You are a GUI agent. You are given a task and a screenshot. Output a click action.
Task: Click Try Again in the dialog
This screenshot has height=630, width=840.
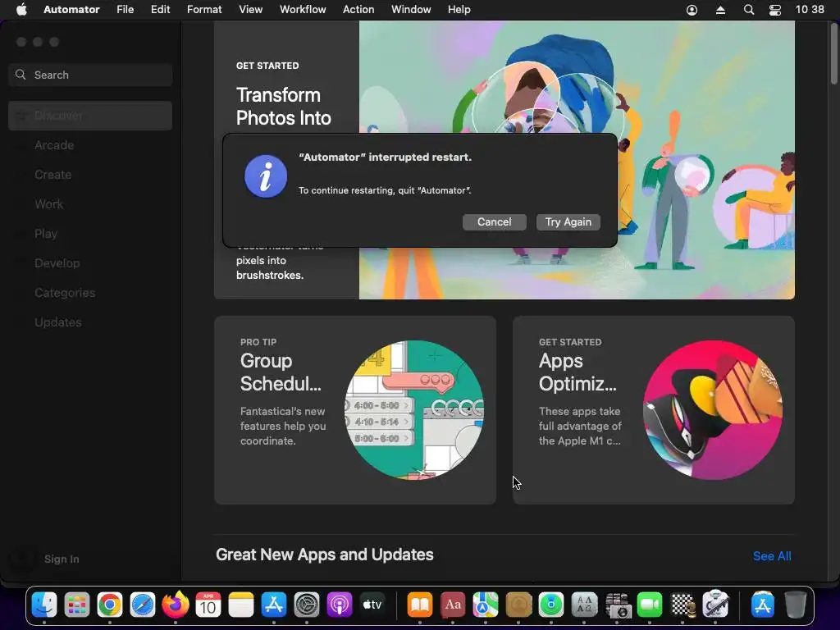(568, 221)
